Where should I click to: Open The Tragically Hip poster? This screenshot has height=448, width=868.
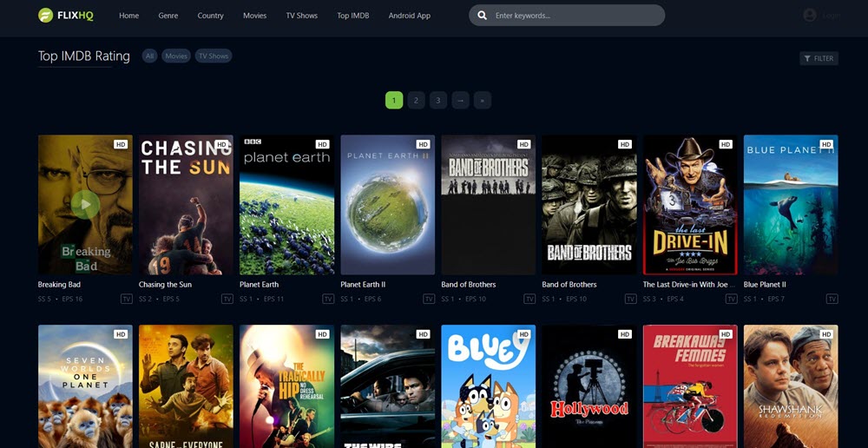click(x=286, y=386)
